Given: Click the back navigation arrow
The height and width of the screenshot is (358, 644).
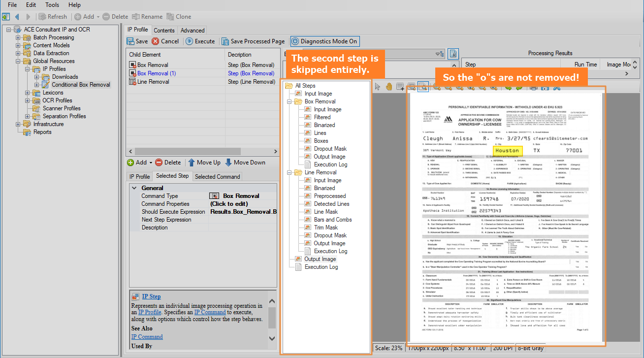Looking at the screenshot, I should click(17, 17).
